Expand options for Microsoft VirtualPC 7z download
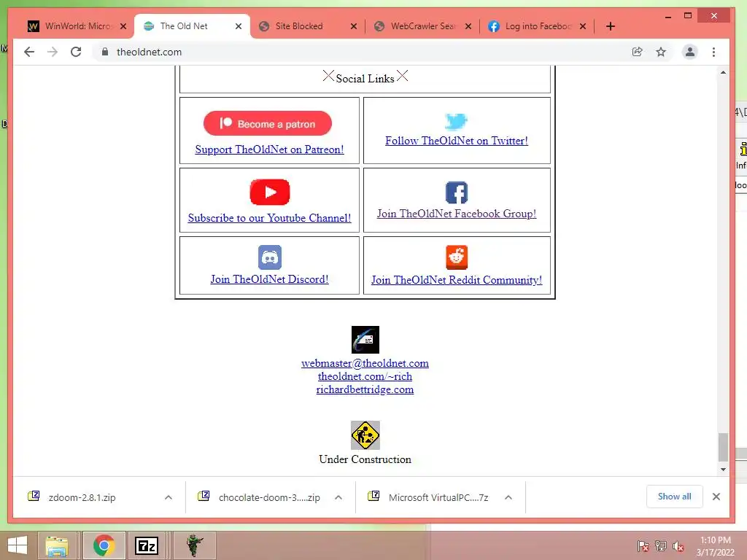This screenshot has height=560, width=747. pos(508,497)
